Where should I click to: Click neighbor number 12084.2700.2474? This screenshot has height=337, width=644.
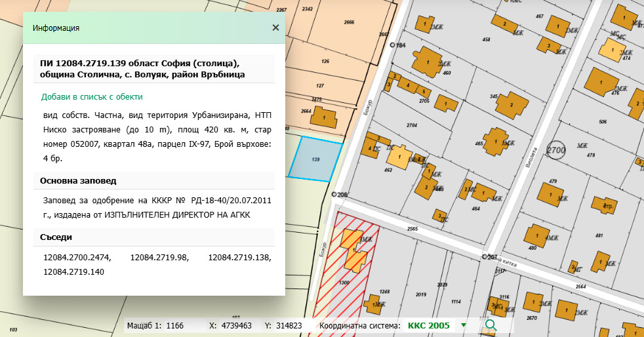coord(77,258)
